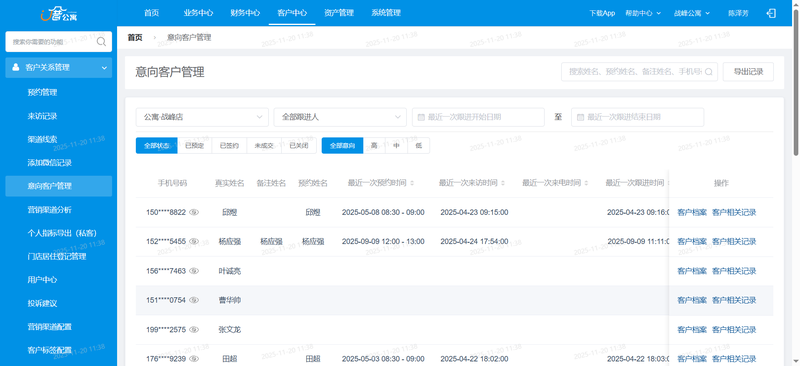Viewport: 800px width, 366px height.
Task: Expand the 全部跟进人 dropdown
Action: tap(340, 117)
